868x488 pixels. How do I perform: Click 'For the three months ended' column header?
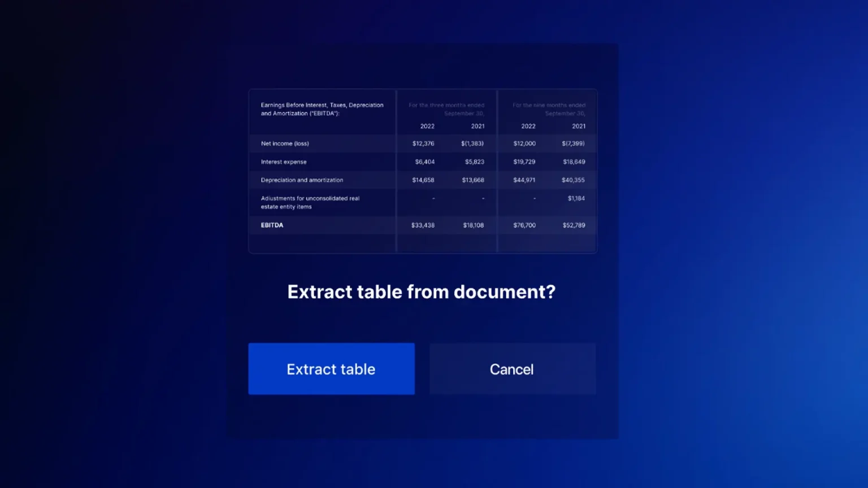coord(446,109)
